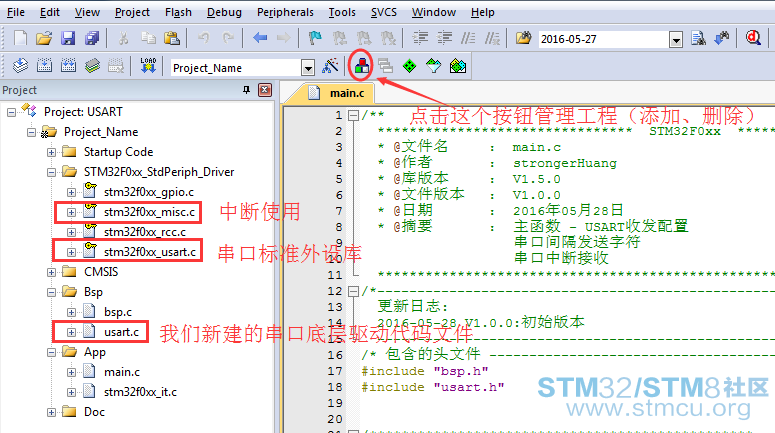Image resolution: width=775 pixels, height=433 pixels.
Task: Open the Debug menu
Action: tap(224, 12)
